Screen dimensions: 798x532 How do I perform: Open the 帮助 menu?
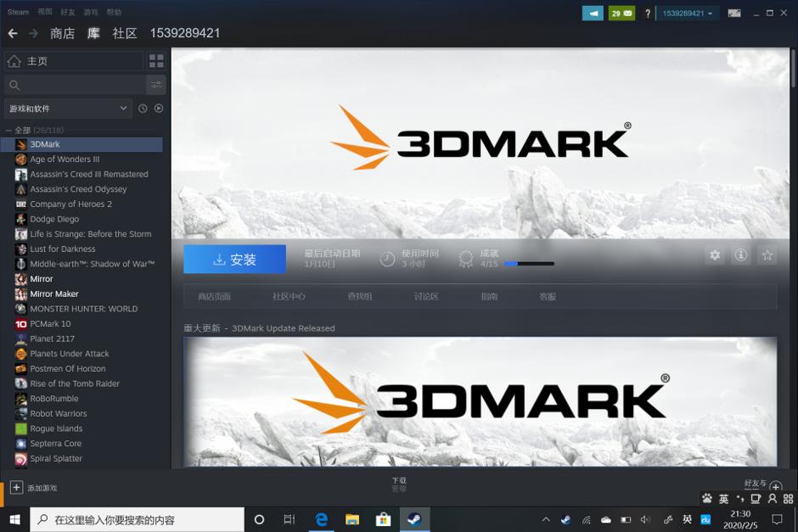114,12
